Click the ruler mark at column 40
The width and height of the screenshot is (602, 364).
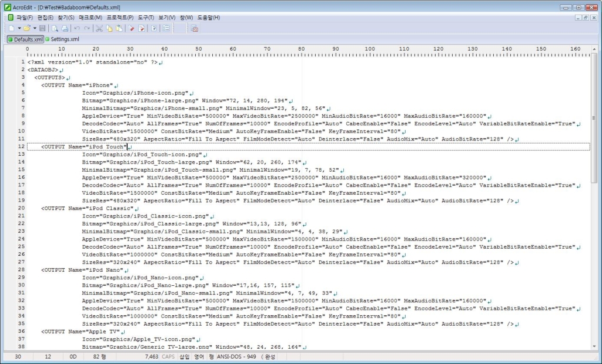(x=165, y=49)
